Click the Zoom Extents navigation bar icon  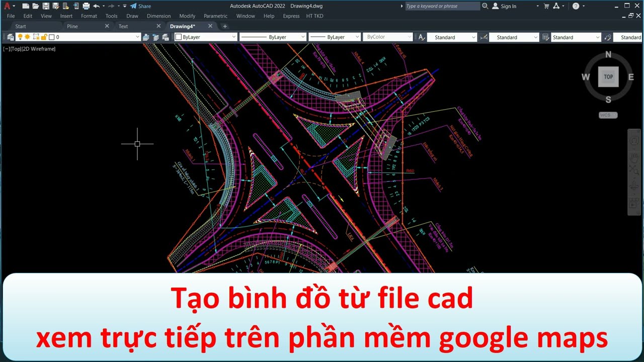point(635,171)
